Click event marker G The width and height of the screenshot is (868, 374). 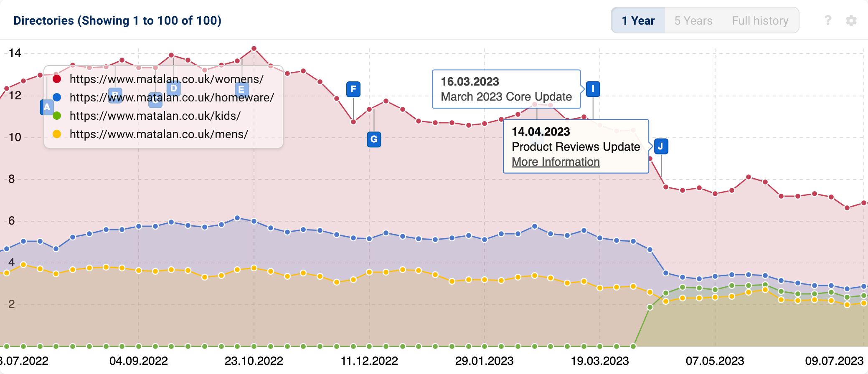point(374,139)
